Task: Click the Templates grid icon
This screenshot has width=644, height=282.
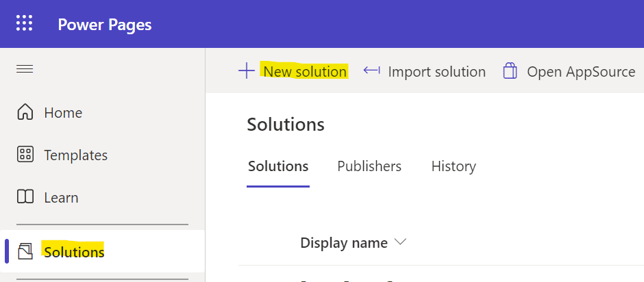Action: click(25, 155)
